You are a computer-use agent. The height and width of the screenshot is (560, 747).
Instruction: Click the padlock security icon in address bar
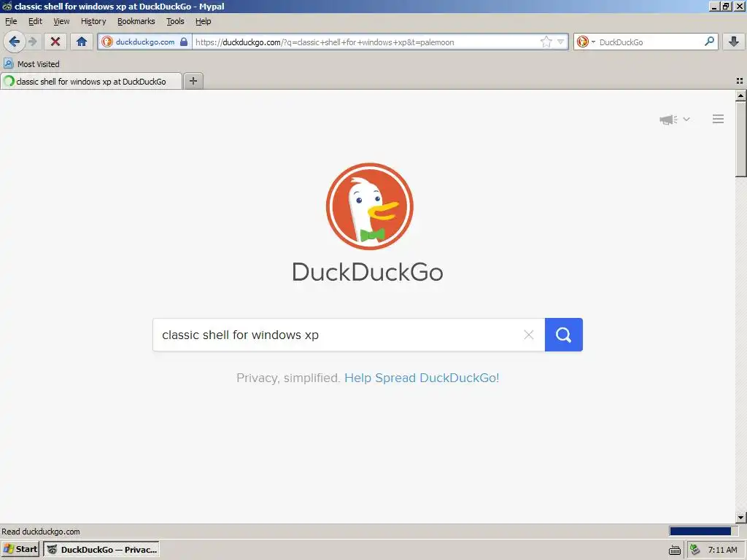click(x=184, y=42)
